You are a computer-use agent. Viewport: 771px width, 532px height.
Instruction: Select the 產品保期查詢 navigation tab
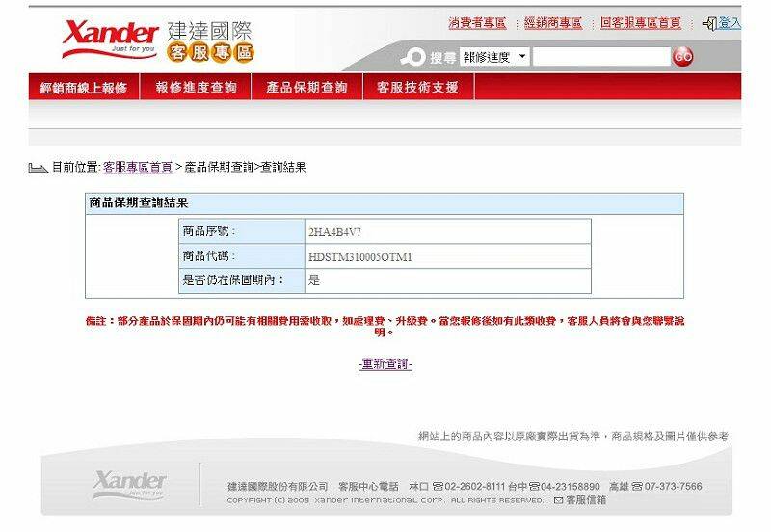pyautogui.click(x=306, y=88)
